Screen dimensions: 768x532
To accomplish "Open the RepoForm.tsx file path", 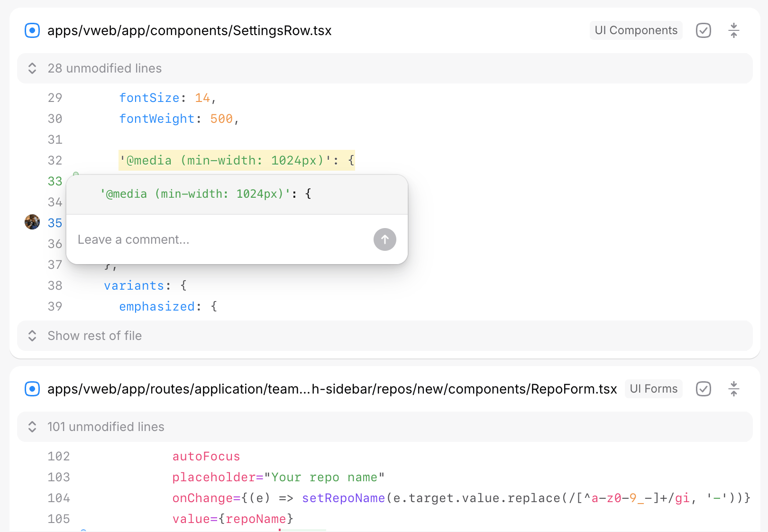I will tap(332, 389).
